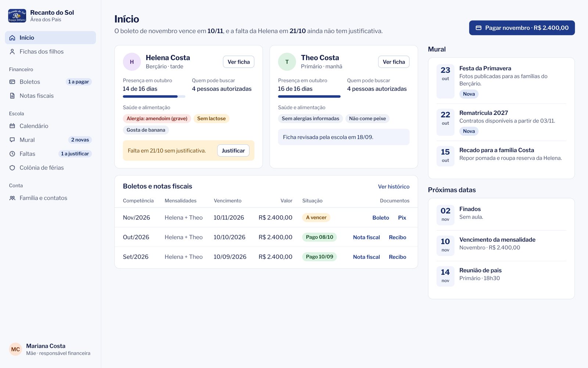Image resolution: width=588 pixels, height=368 pixels.
Task: Click the speech bubble icon for Mural
Action: pyautogui.click(x=12, y=140)
